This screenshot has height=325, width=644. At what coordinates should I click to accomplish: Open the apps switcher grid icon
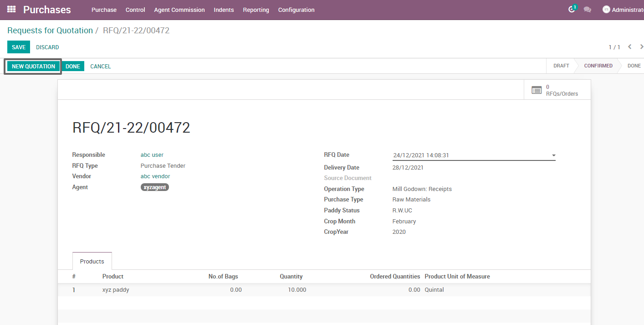click(10, 9)
